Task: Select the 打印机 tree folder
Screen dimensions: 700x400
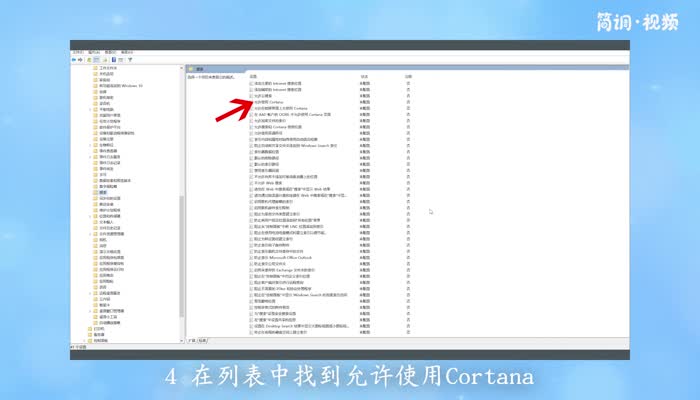Action: pyautogui.click(x=99, y=329)
